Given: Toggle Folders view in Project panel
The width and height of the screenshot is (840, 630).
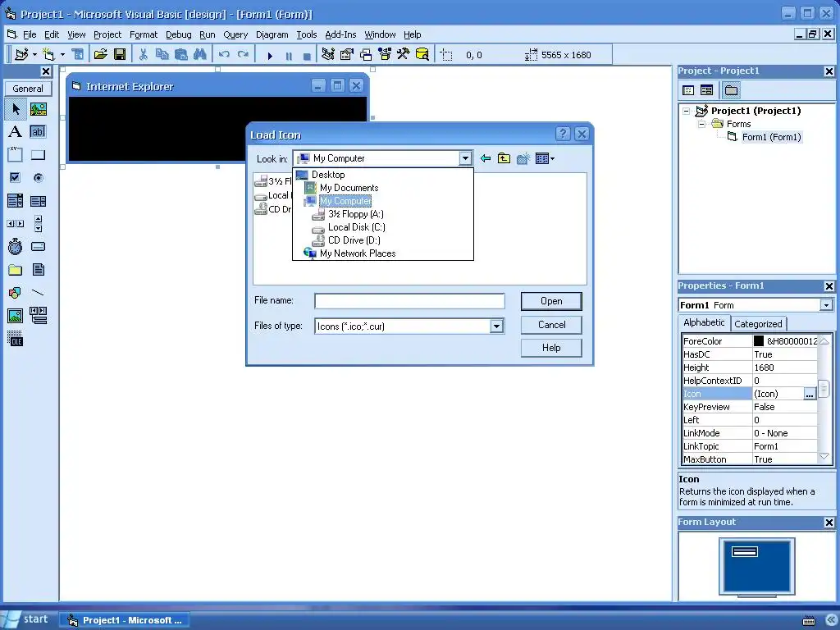Looking at the screenshot, I should tap(731, 90).
